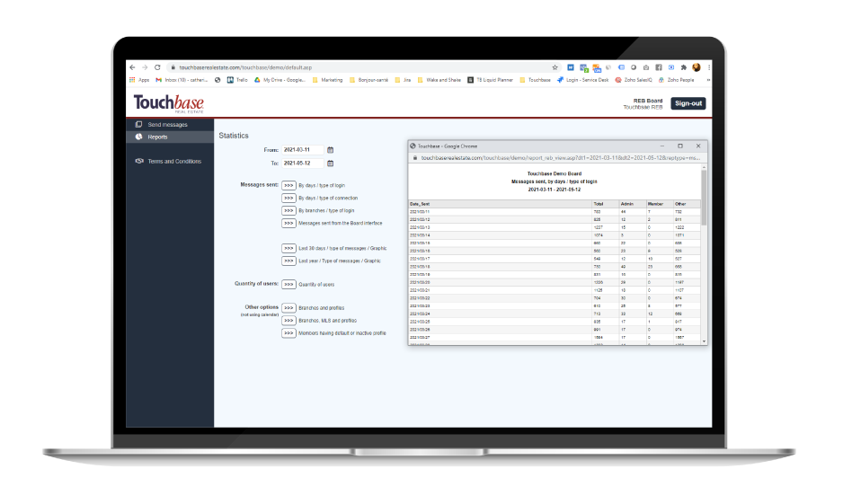The height and width of the screenshot is (504, 843).
Task: Open the Zoho People bookmark
Action: [x=677, y=80]
